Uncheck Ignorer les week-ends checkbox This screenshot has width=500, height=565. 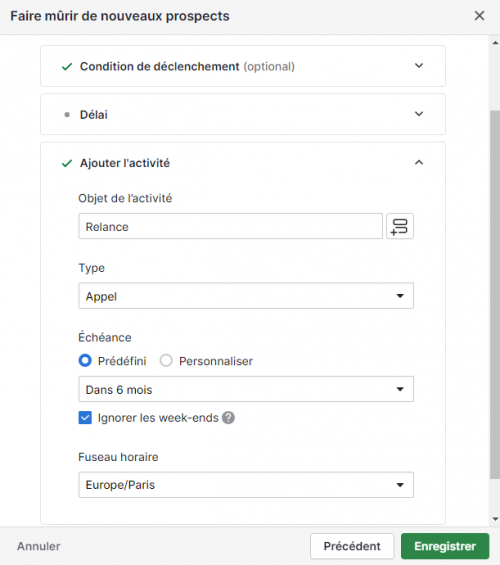85,418
